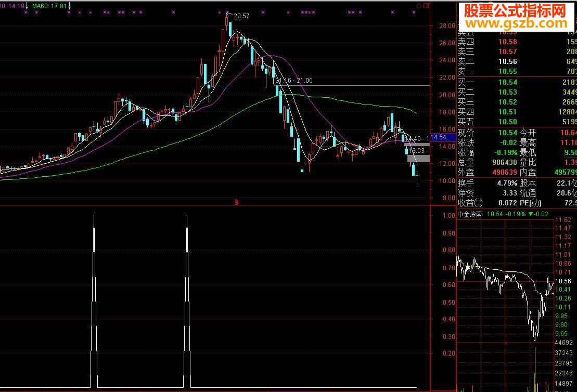Click the green down triangle next to -0.02

tap(530, 214)
